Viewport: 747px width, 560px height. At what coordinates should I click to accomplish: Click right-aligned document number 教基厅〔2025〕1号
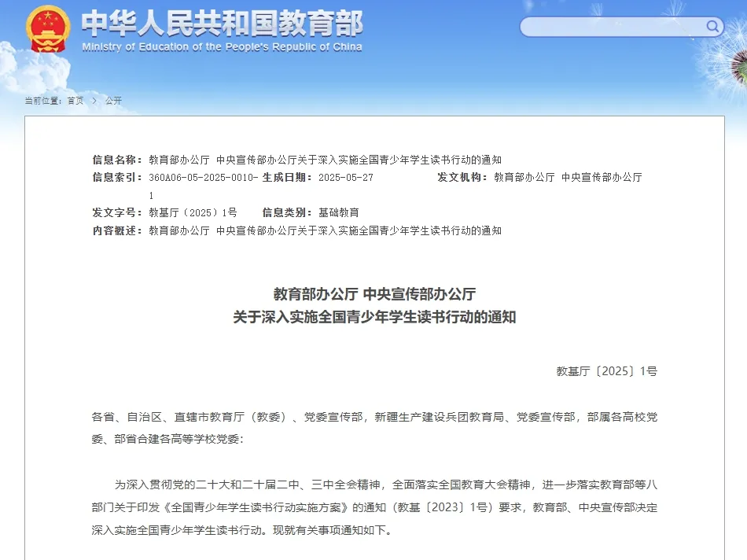click(606, 371)
